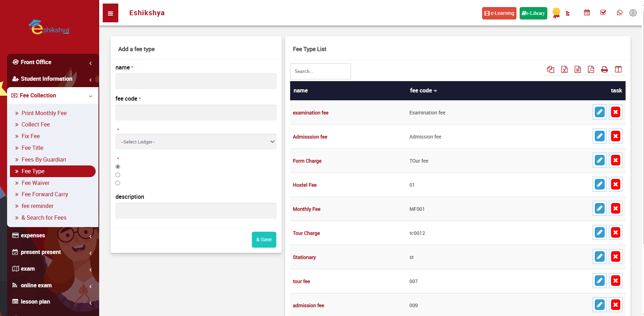This screenshot has width=644, height=316.
Task: Select the first radio button in the form
Action: coord(118,167)
